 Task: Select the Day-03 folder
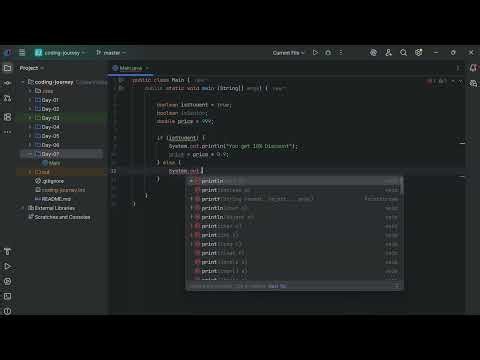click(x=50, y=118)
